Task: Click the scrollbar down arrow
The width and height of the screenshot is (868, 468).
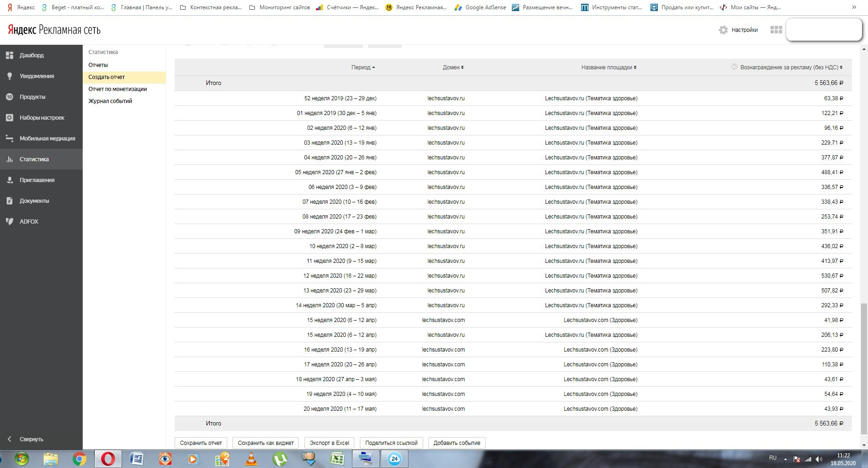Action: tap(864, 446)
